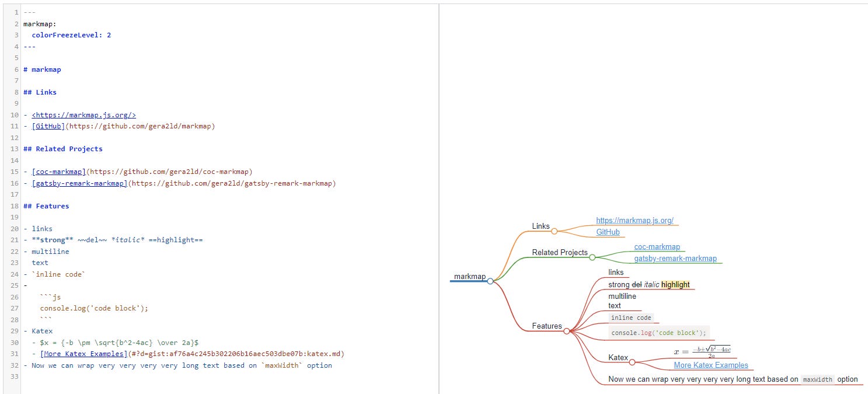This screenshot has height=394, width=868.
Task: Open the More Katex Examples link
Action: (x=712, y=365)
